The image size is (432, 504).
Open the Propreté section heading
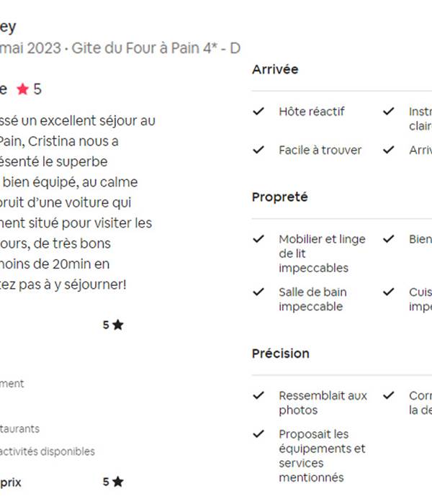[279, 197]
